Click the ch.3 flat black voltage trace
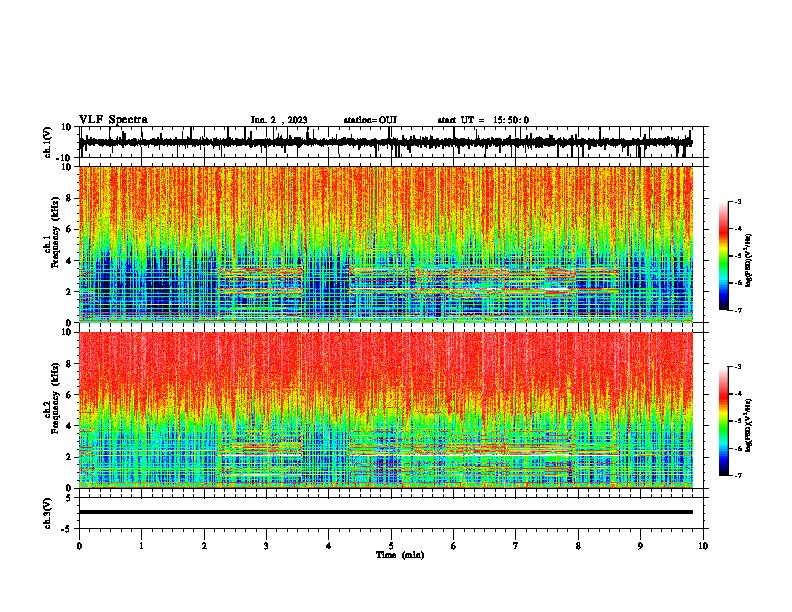Screen dimensions: 792x612 pos(385,512)
